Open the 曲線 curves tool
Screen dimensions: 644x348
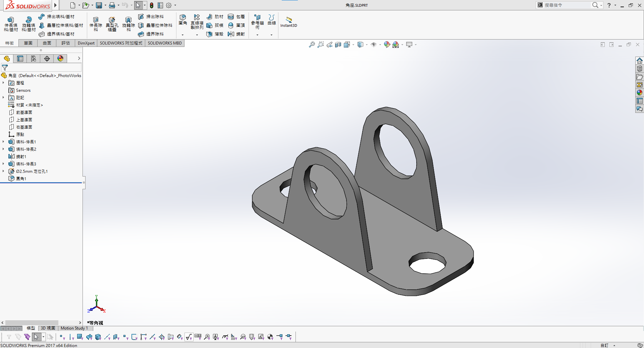(272, 20)
